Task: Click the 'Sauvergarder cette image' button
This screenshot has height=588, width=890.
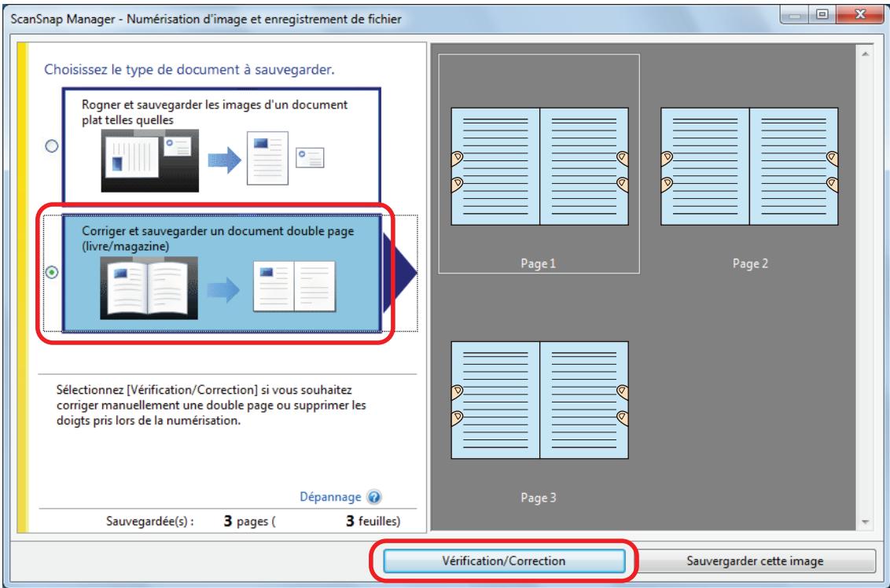Action: 755,560
